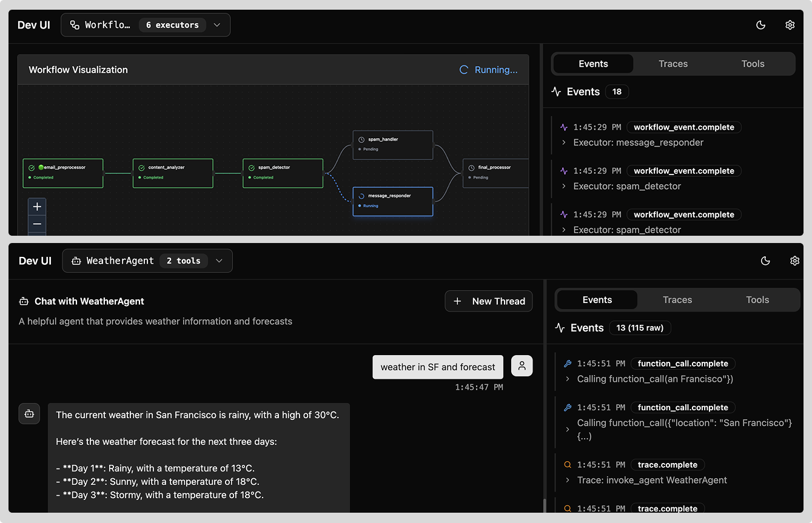Image resolution: width=812 pixels, height=523 pixels.
Task: Open settings gear in the workflow Dev UI
Action: tap(790, 25)
